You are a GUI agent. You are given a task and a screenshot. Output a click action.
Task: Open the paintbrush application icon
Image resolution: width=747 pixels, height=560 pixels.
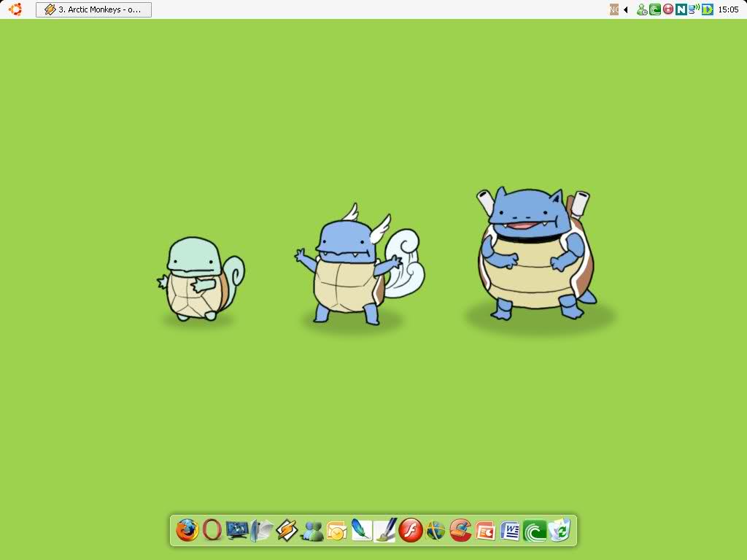(x=385, y=530)
